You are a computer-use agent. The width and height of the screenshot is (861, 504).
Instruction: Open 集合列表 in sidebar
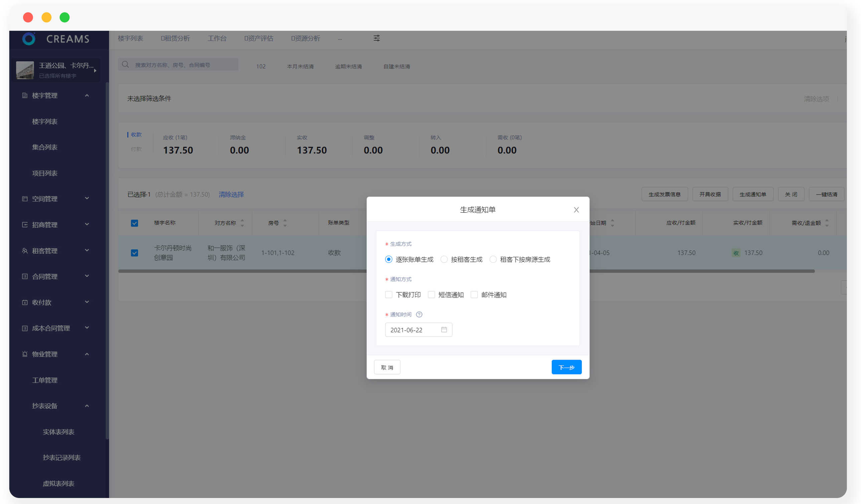coord(44,147)
